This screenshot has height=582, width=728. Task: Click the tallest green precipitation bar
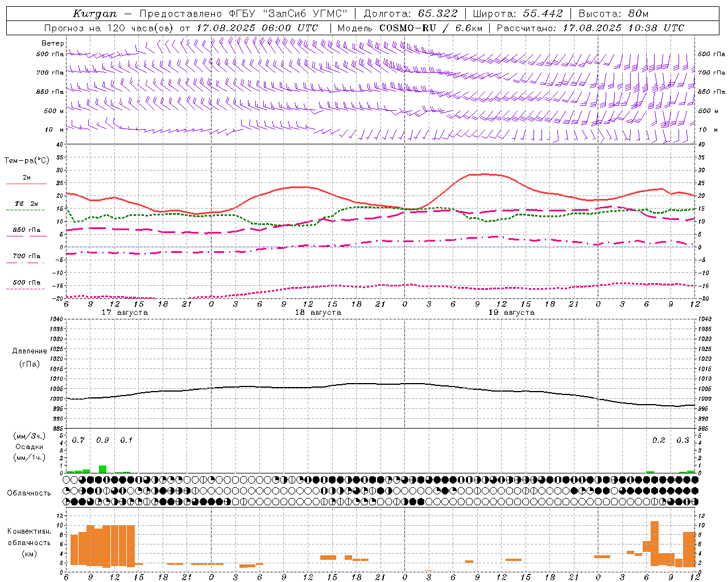pos(102,469)
